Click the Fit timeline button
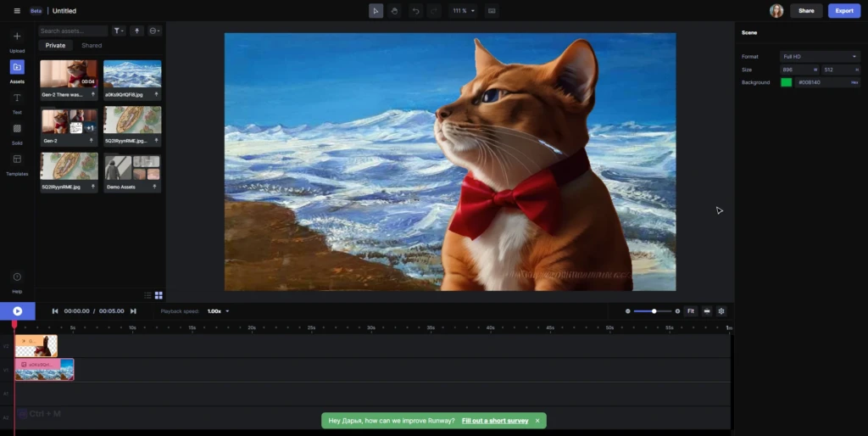868x436 pixels. coord(691,311)
